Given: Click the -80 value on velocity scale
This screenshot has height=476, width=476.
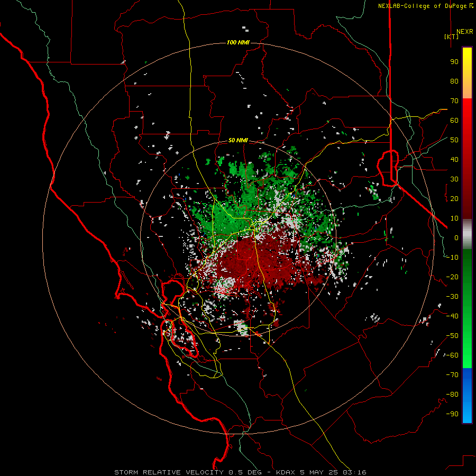Looking at the screenshot, I should point(452,395).
